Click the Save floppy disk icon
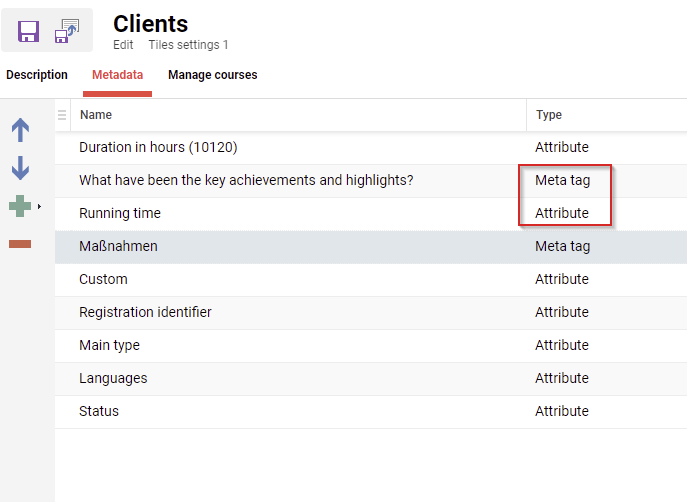Image resolution: width=687 pixels, height=502 pixels. pyautogui.click(x=29, y=31)
